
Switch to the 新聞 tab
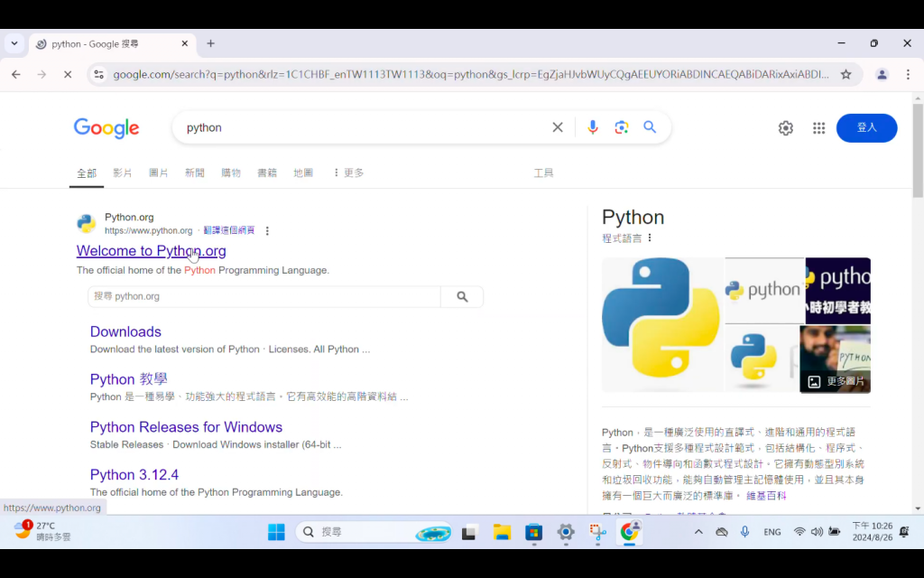(195, 172)
